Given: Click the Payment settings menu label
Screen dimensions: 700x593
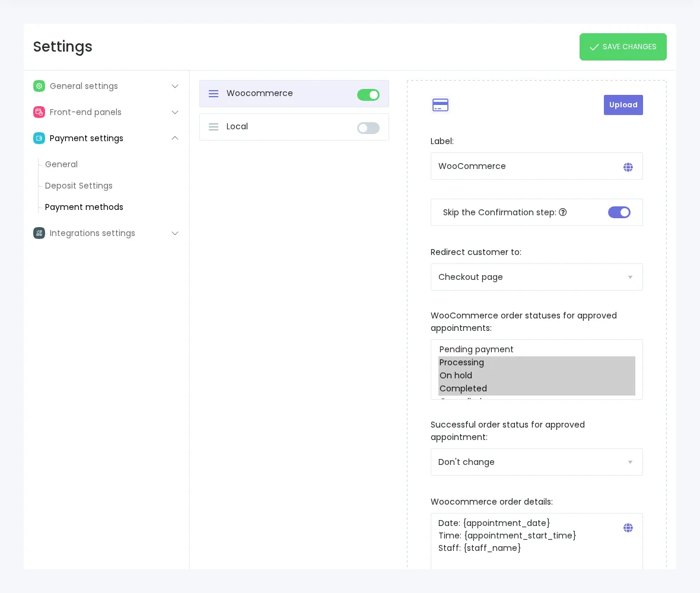Looking at the screenshot, I should pos(86,138).
